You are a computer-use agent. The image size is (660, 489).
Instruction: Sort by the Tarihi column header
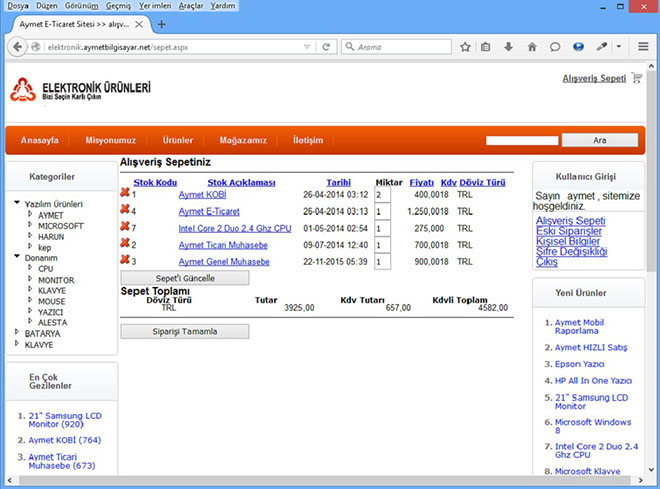pyautogui.click(x=338, y=183)
